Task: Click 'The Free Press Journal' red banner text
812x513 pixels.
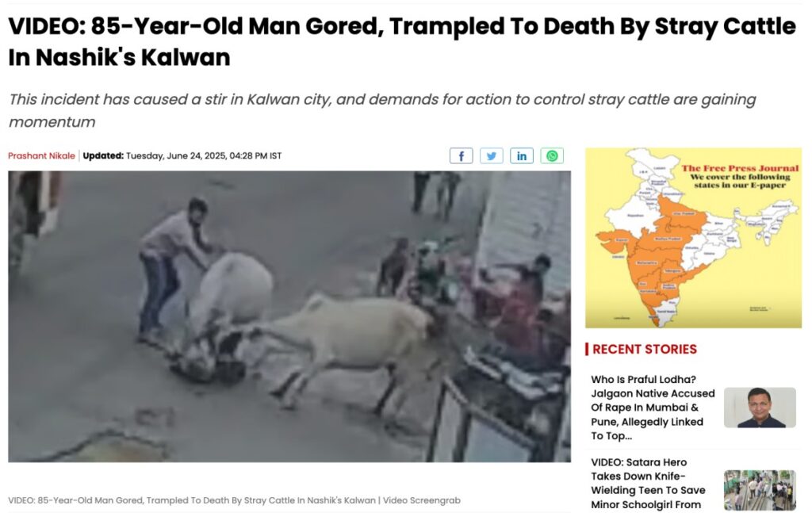Action: [740, 168]
